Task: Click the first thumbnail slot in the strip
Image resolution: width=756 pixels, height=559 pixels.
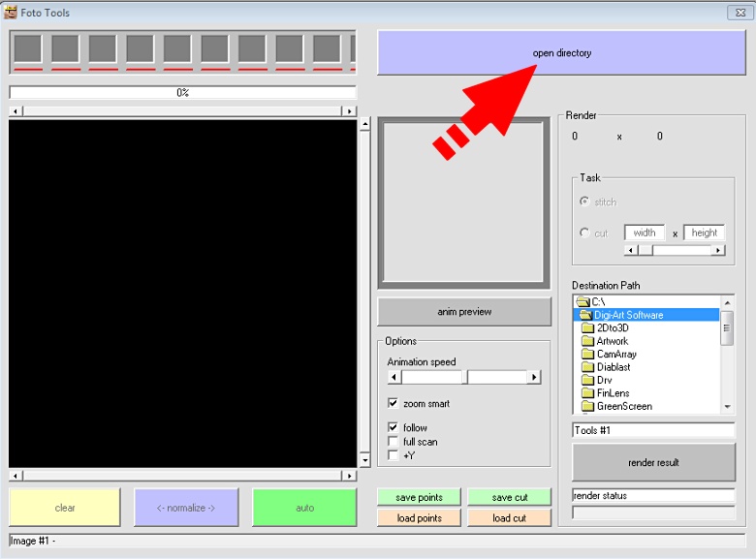Action: point(28,49)
